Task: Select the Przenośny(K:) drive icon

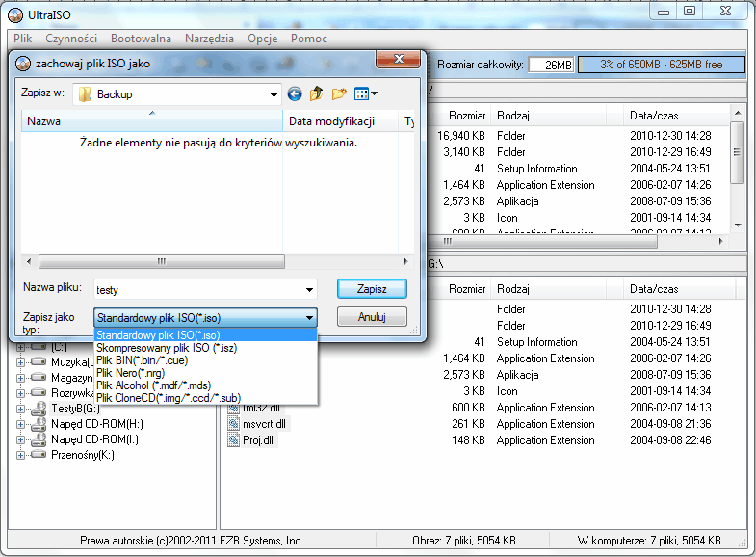Action: (38, 455)
